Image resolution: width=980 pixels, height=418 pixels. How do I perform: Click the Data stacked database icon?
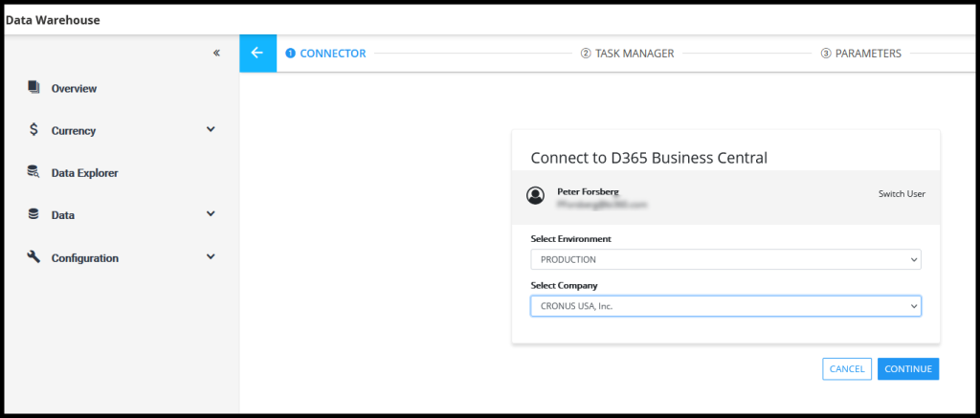tap(33, 215)
